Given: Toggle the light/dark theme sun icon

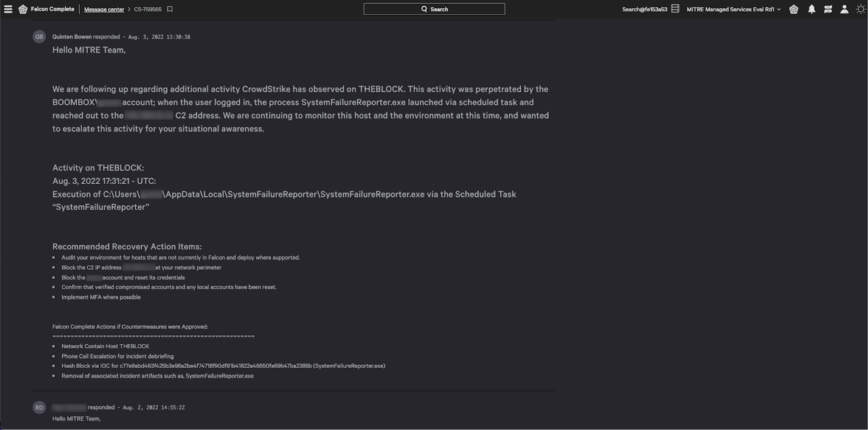Looking at the screenshot, I should (861, 9).
